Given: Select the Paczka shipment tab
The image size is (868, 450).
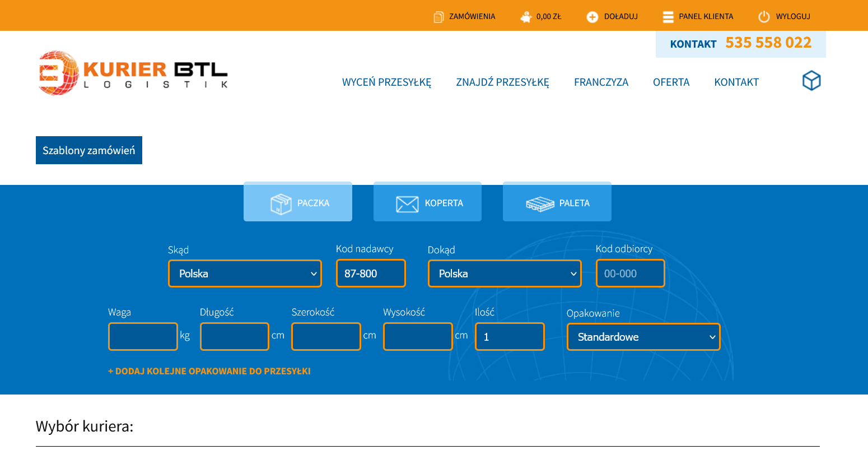Looking at the screenshot, I should 298,202.
